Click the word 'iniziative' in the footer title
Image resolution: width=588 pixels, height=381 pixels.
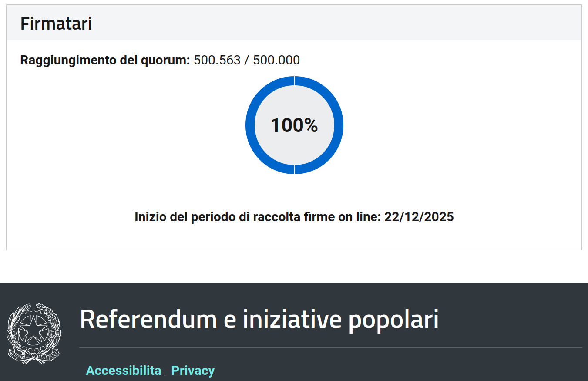pos(292,319)
